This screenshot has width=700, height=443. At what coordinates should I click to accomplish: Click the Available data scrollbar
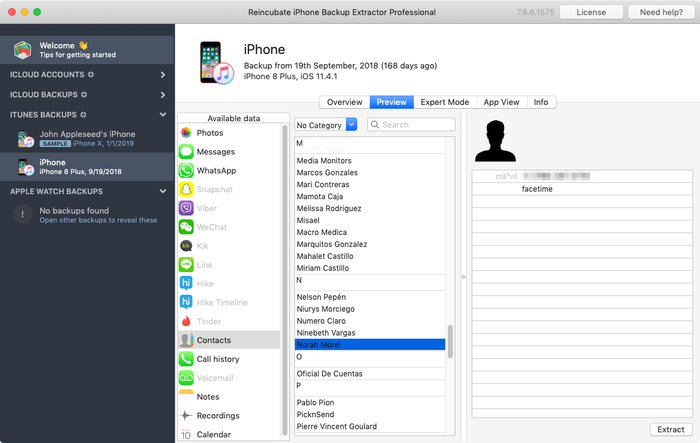(x=284, y=280)
